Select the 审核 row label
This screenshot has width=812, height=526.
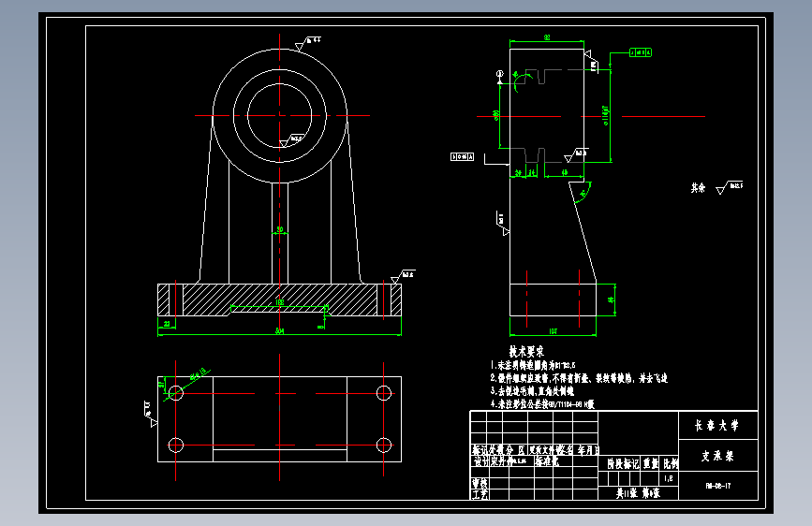coord(480,484)
